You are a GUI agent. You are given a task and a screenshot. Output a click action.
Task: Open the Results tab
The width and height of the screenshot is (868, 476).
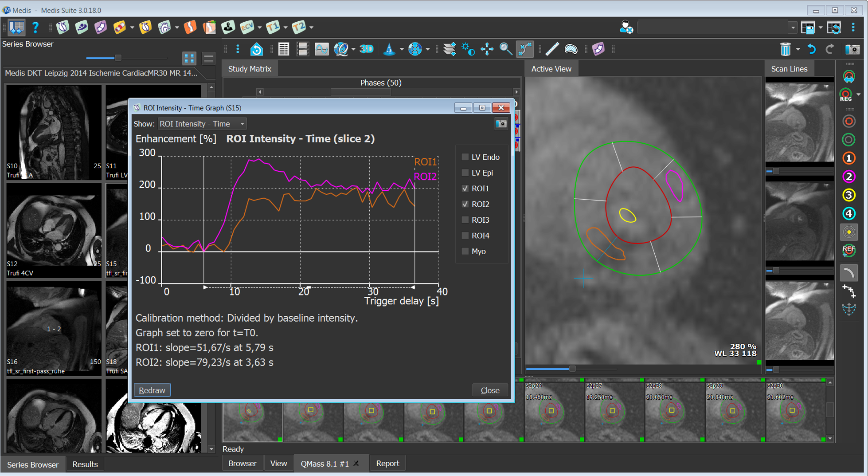(x=85, y=464)
